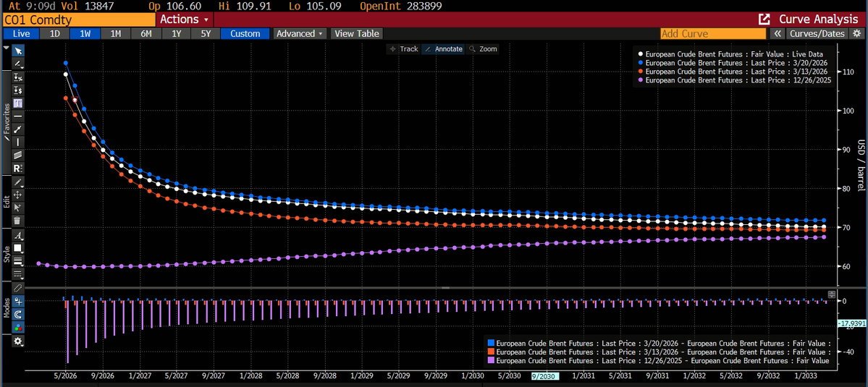868x387 pixels.
Task: Click the Add Curve input field
Action: (713, 34)
